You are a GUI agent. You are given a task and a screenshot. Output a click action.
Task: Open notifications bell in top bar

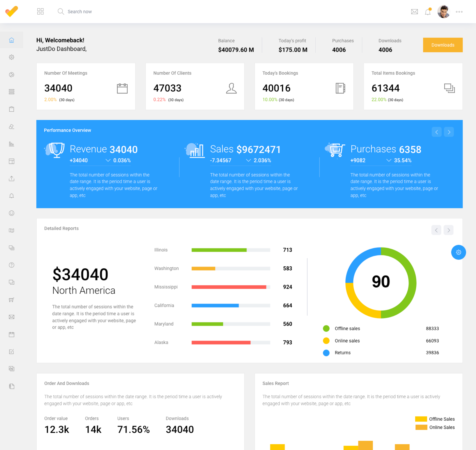[428, 12]
